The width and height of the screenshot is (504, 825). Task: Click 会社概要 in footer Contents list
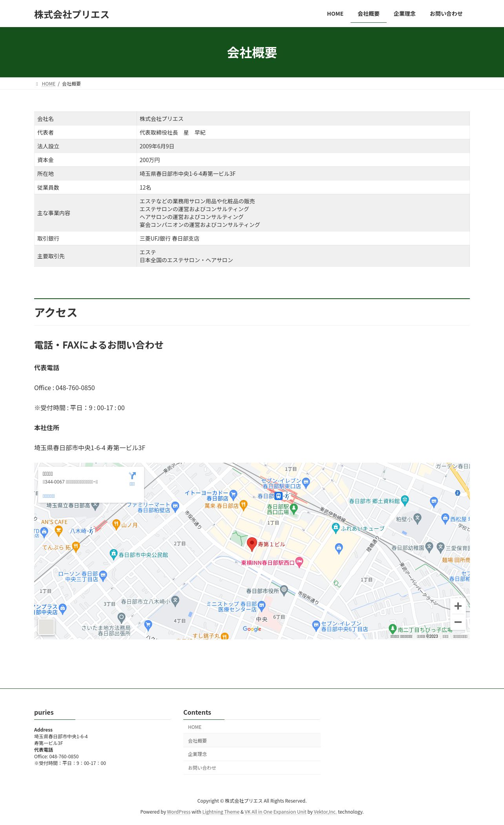(x=252, y=741)
